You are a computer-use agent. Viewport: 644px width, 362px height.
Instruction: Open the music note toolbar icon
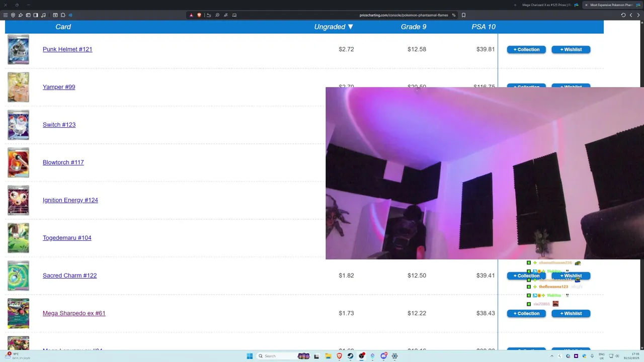coord(43,15)
